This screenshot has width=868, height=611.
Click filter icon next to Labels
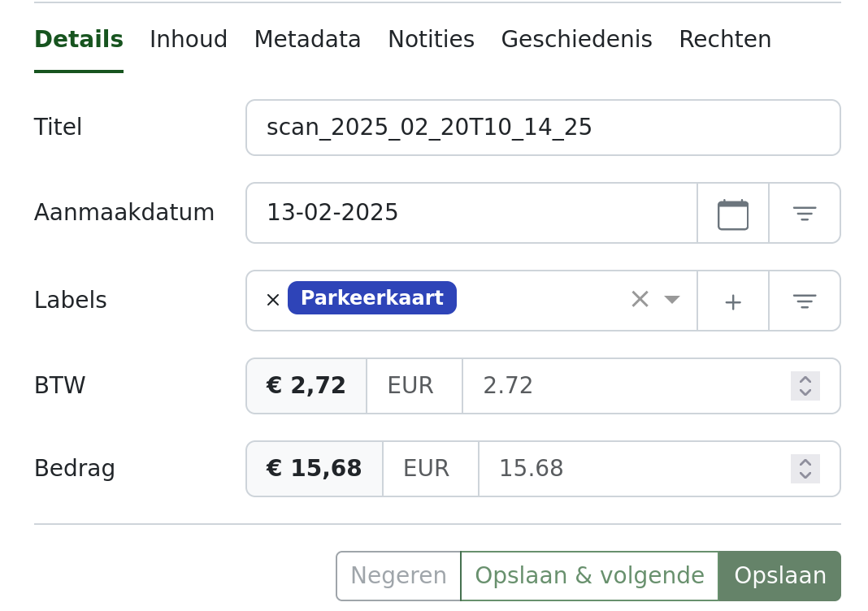(805, 301)
